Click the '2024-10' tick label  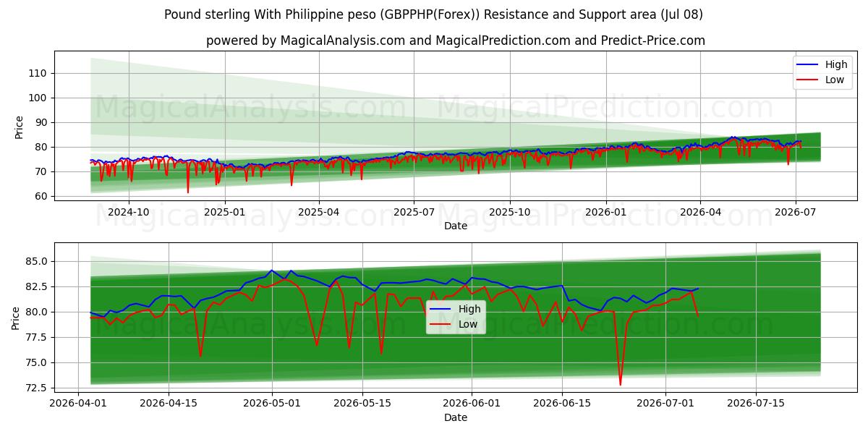pyautogui.click(x=129, y=212)
